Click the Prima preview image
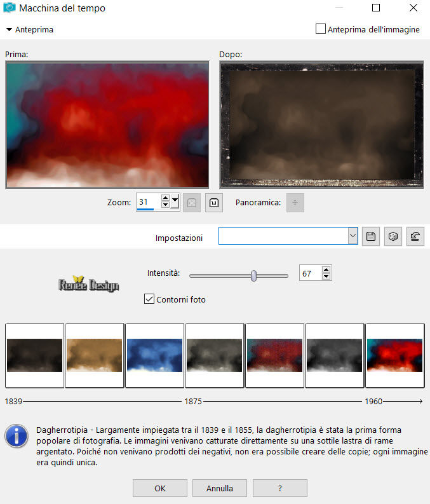 [107, 125]
